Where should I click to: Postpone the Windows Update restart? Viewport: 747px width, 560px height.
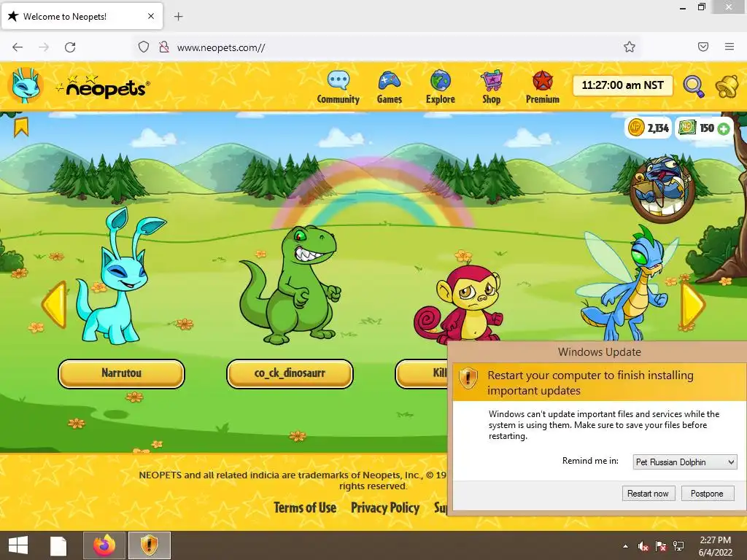click(707, 494)
